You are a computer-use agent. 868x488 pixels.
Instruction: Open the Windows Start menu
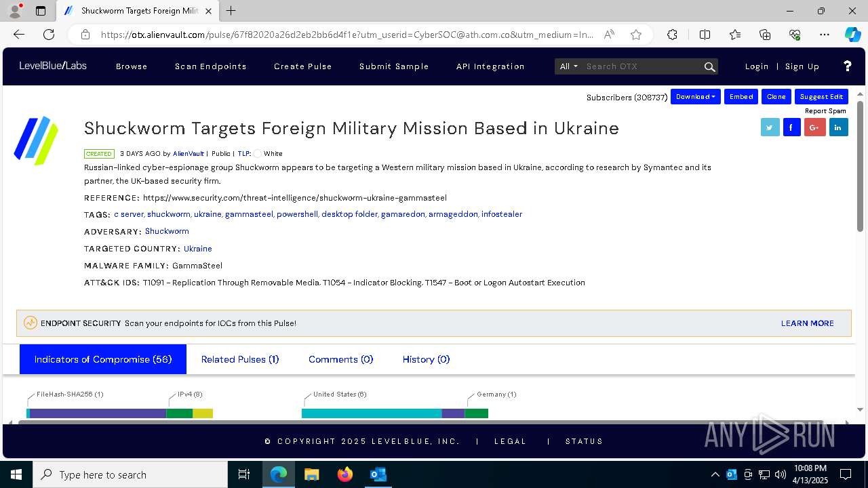point(16,474)
